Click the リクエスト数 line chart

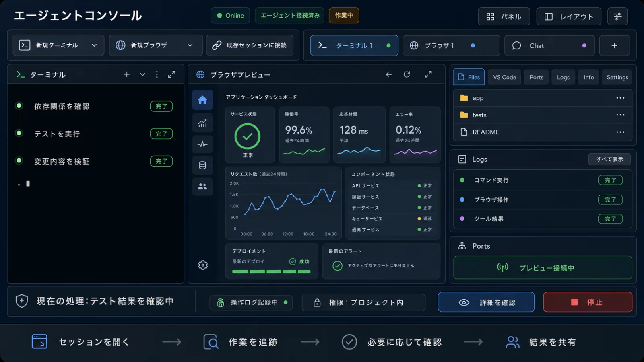coord(284,203)
